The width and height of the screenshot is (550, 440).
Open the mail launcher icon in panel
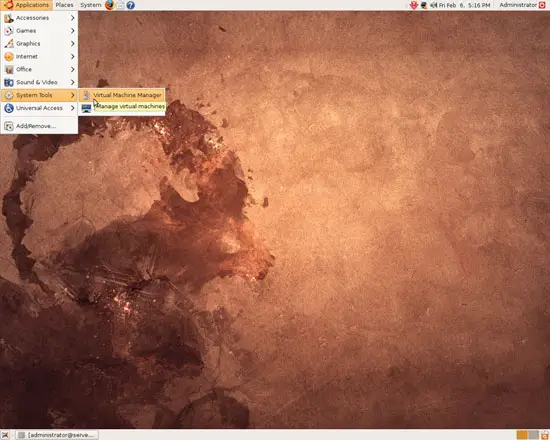click(x=120, y=5)
